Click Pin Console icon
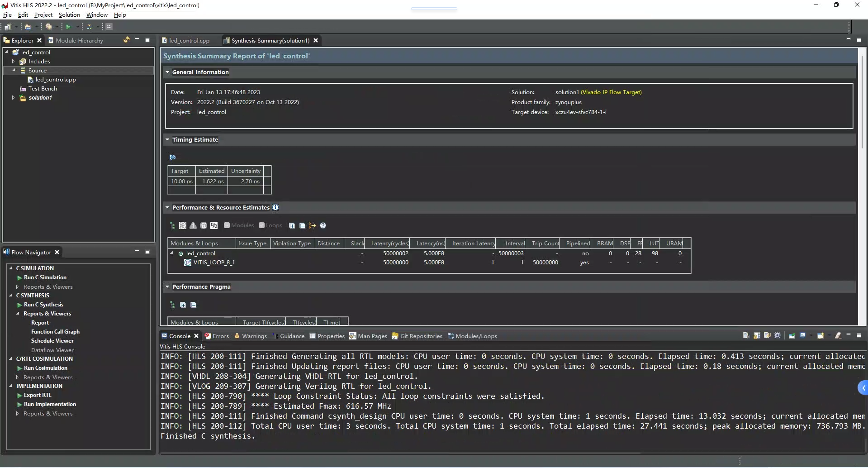 coord(792,335)
